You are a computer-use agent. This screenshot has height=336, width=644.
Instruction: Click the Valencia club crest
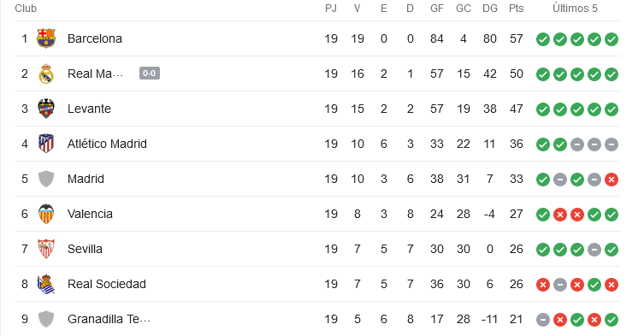click(x=46, y=214)
